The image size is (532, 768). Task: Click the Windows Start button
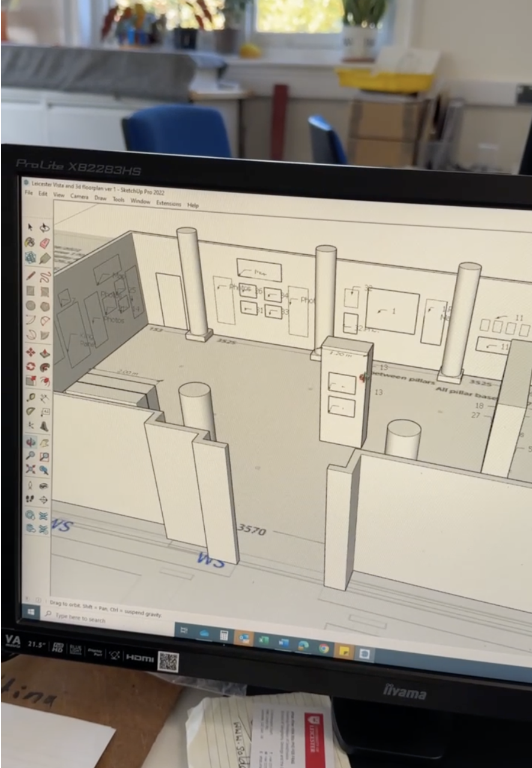30,611
